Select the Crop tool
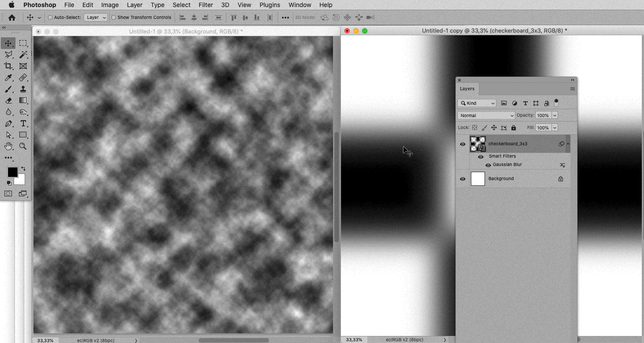 (8, 66)
